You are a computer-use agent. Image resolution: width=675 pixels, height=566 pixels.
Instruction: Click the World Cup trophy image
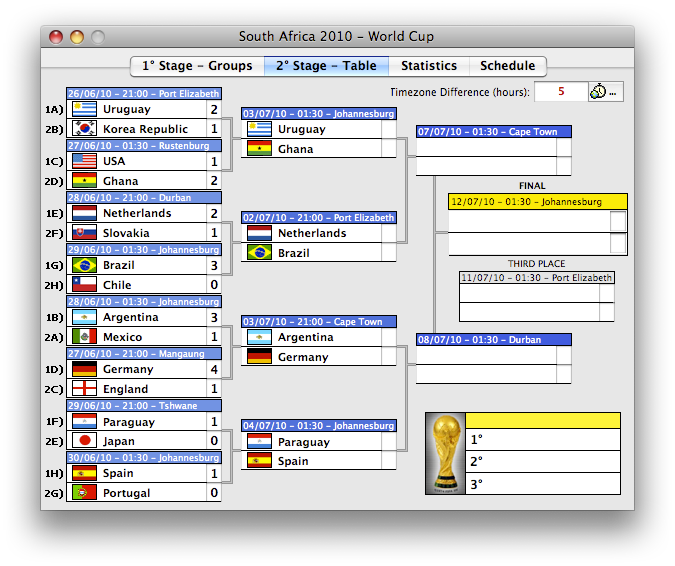pyautogui.click(x=446, y=454)
